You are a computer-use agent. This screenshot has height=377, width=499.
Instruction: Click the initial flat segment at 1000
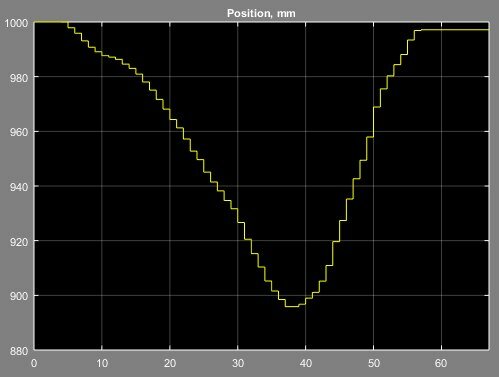(x=51, y=22)
